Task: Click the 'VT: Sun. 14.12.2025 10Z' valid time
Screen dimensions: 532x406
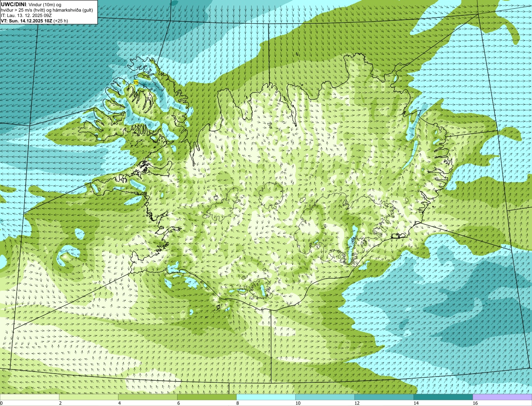Action: [x=26, y=21]
